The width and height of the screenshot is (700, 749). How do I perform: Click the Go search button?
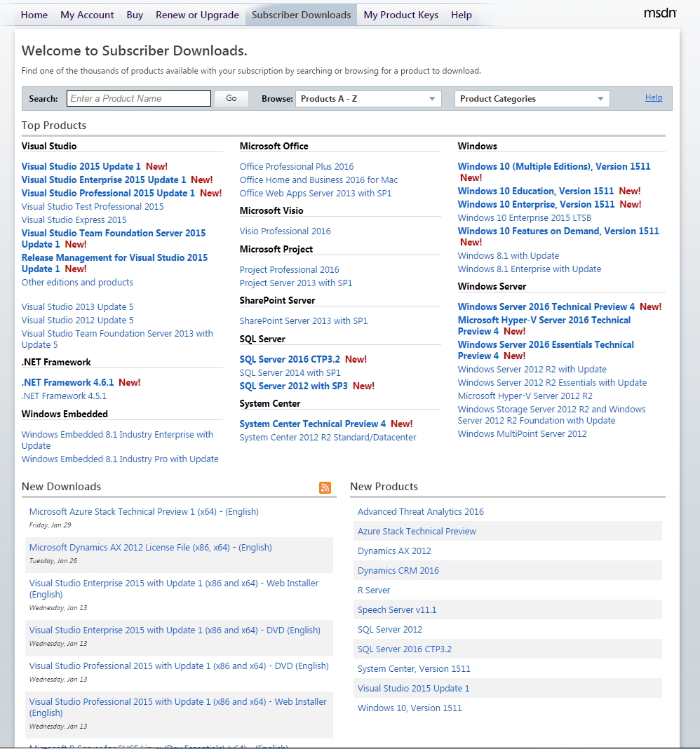(231, 98)
